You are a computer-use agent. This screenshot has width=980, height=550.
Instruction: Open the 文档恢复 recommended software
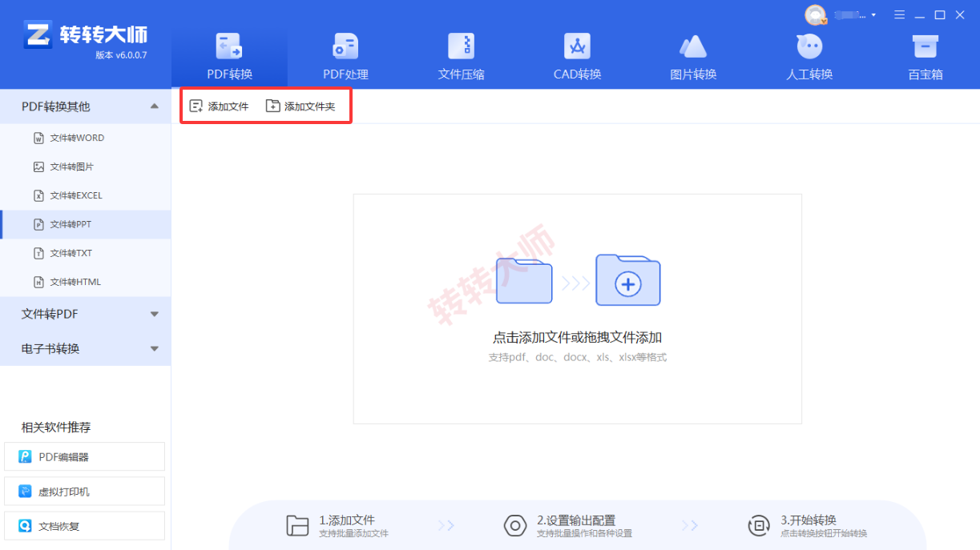point(84,526)
